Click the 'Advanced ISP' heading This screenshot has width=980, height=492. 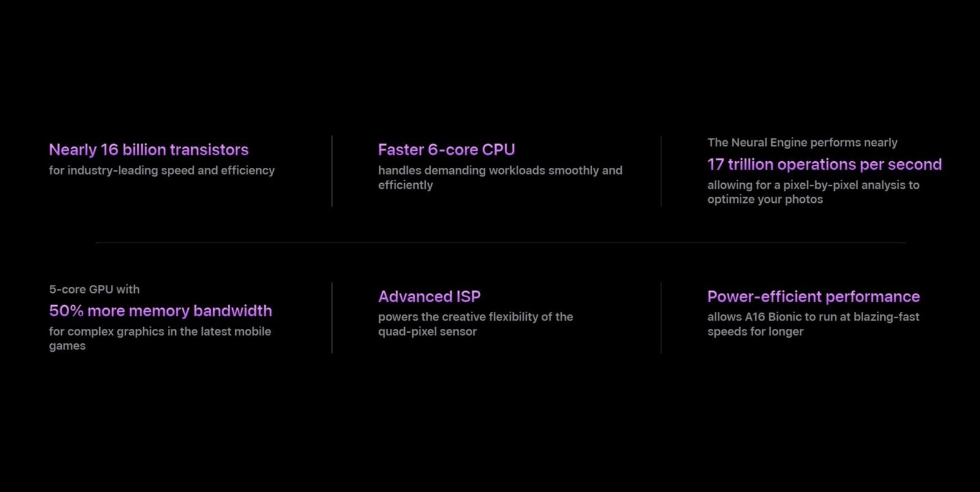429,297
